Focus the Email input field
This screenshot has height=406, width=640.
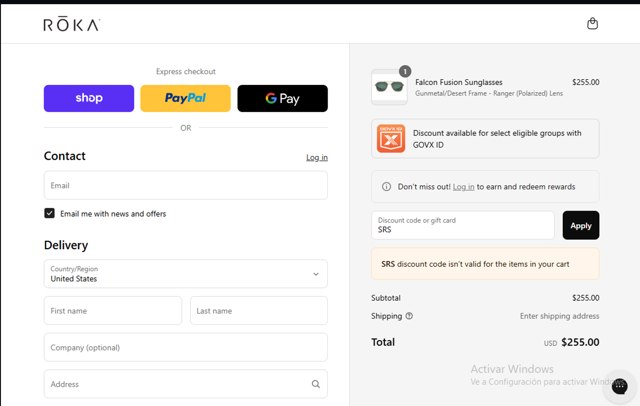pyautogui.click(x=186, y=185)
